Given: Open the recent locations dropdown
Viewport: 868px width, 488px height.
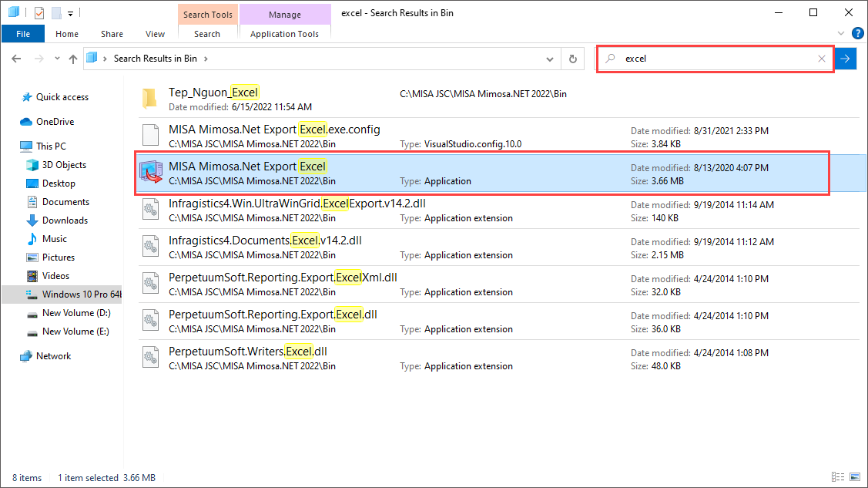Looking at the screenshot, I should (57, 59).
